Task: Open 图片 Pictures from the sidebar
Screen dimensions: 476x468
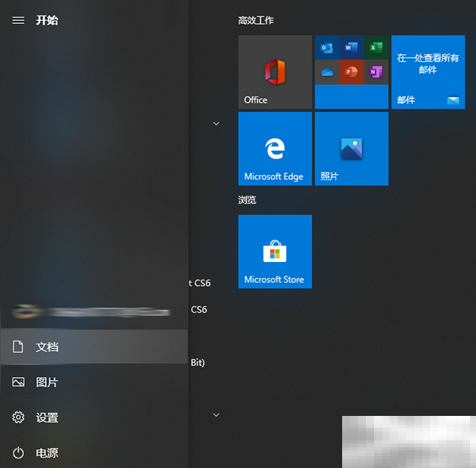Action: coord(94,382)
